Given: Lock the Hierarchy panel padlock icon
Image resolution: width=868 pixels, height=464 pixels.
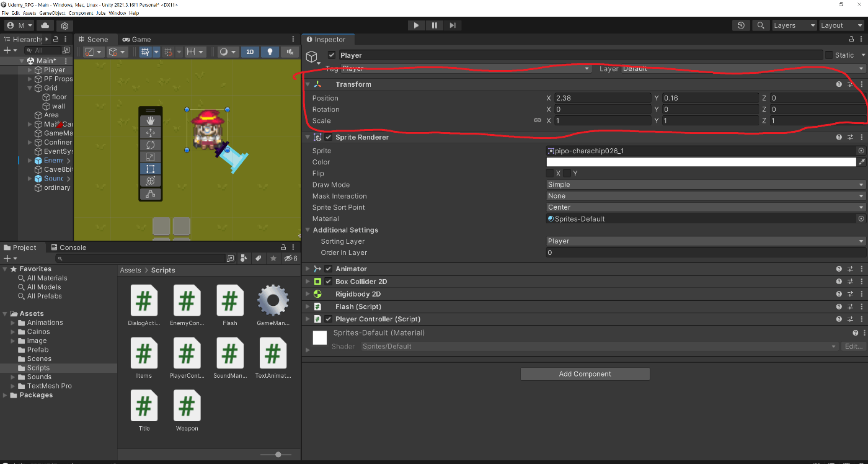Looking at the screenshot, I should pyautogui.click(x=56, y=39).
